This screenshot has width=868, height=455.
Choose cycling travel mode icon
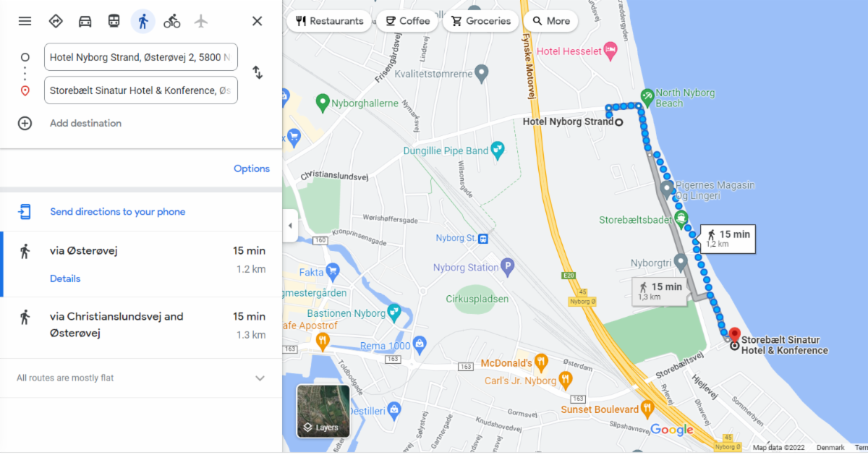click(x=171, y=21)
